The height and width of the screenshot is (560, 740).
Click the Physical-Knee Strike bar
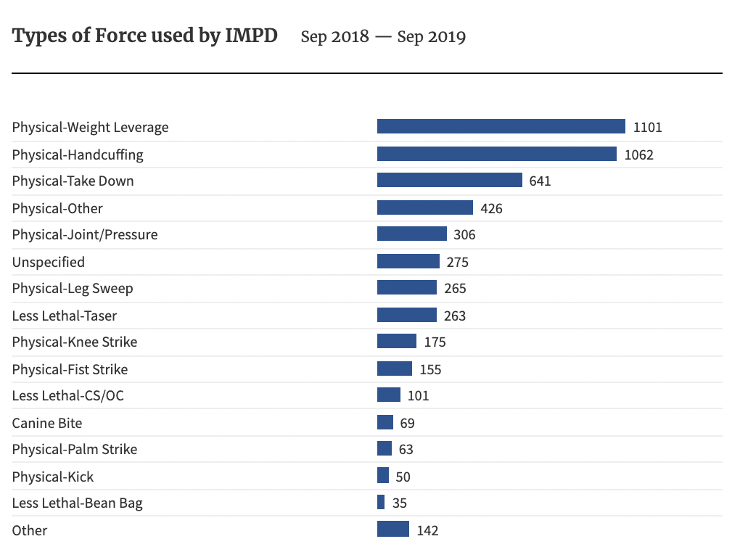397,341
